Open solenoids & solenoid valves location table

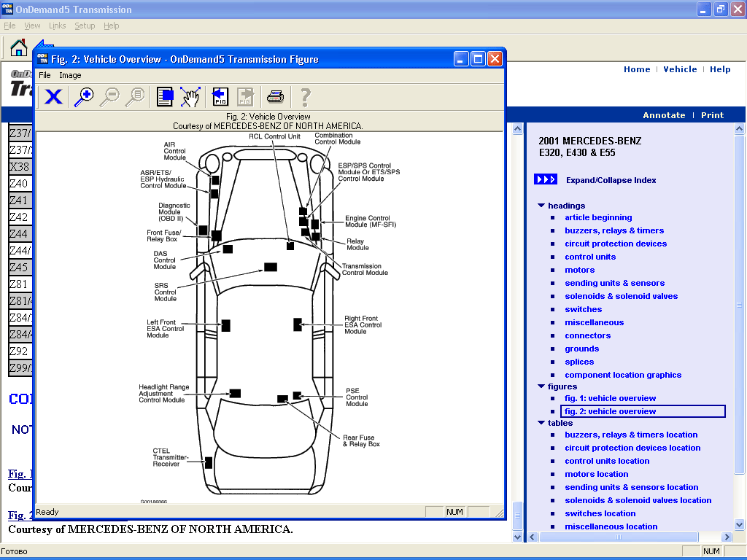pyautogui.click(x=638, y=500)
